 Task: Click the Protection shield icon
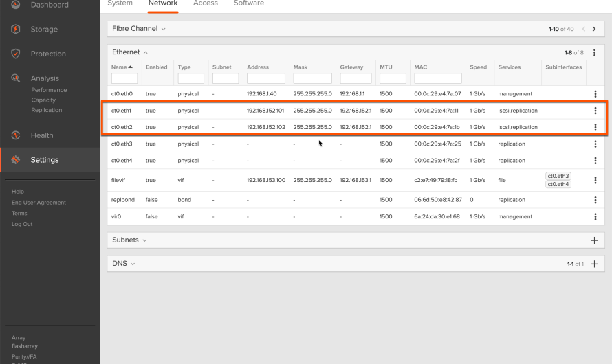coord(16,54)
